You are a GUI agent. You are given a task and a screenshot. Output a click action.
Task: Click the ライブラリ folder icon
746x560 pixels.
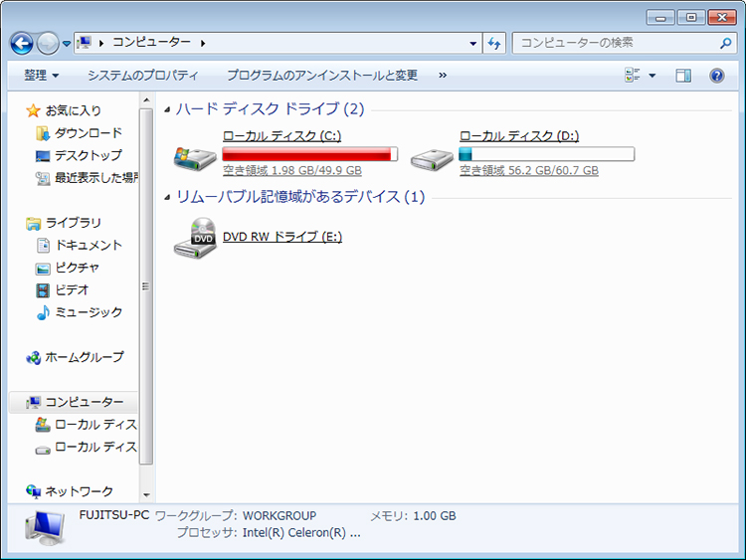(33, 223)
